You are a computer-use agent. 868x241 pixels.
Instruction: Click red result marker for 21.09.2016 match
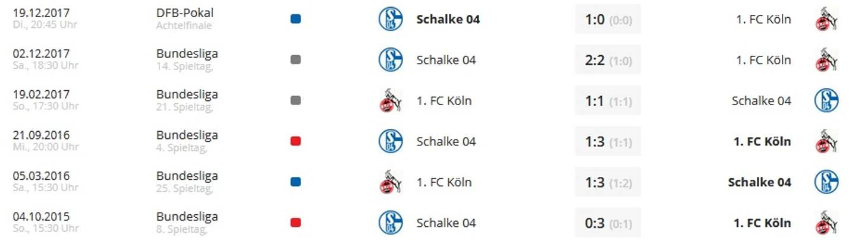295,141
